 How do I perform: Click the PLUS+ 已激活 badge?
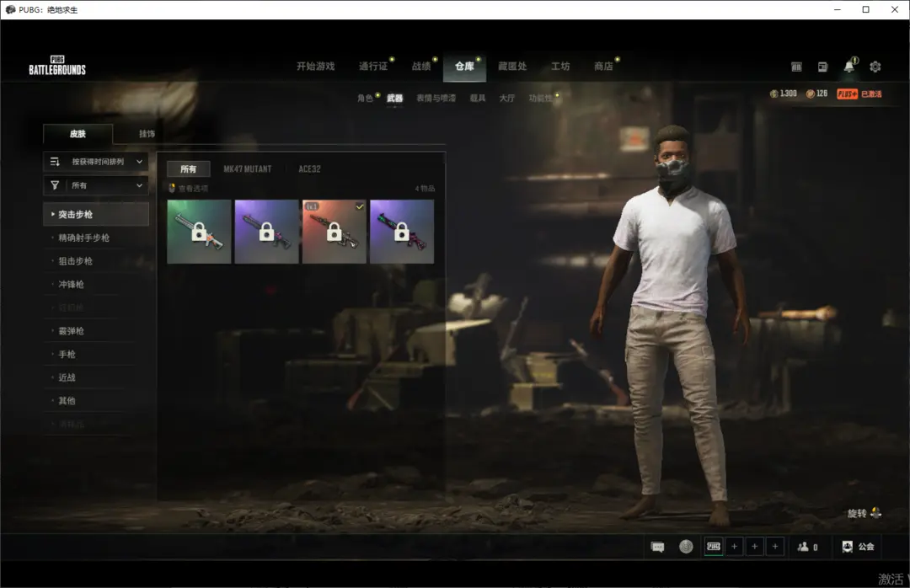pos(859,94)
